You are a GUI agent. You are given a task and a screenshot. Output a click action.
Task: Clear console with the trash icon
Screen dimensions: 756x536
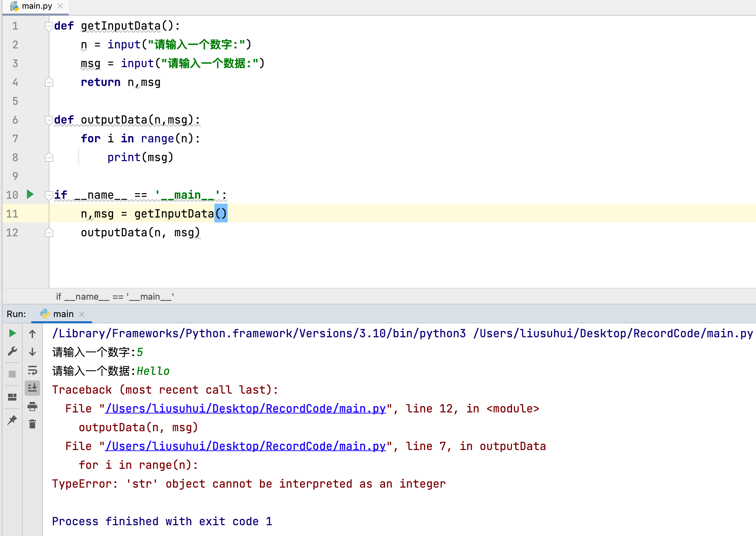[x=32, y=424]
